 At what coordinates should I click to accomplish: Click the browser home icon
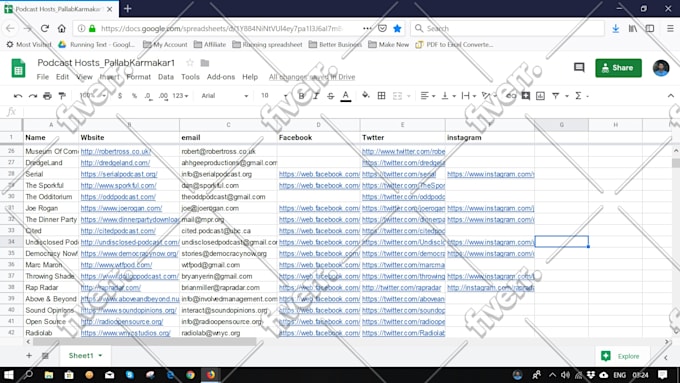point(62,29)
